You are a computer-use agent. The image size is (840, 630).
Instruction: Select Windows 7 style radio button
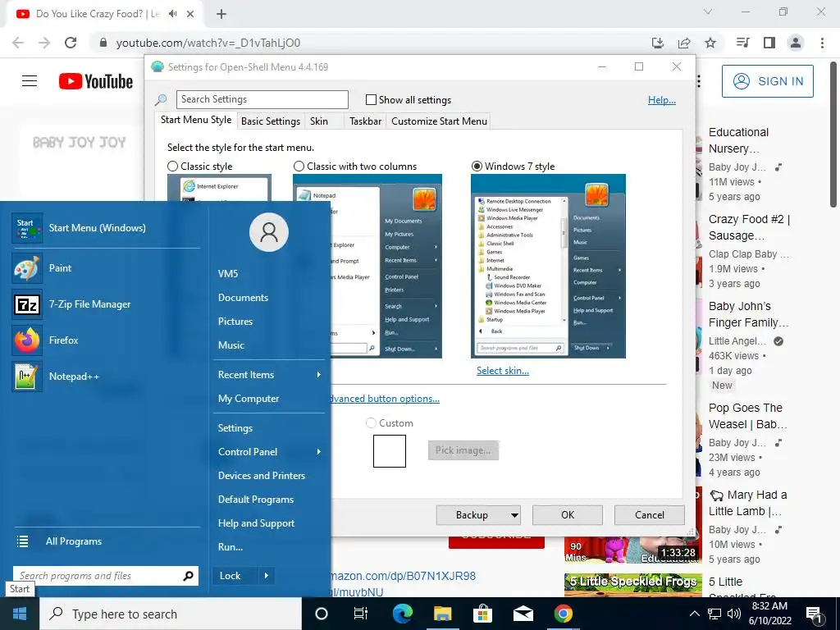(x=477, y=167)
